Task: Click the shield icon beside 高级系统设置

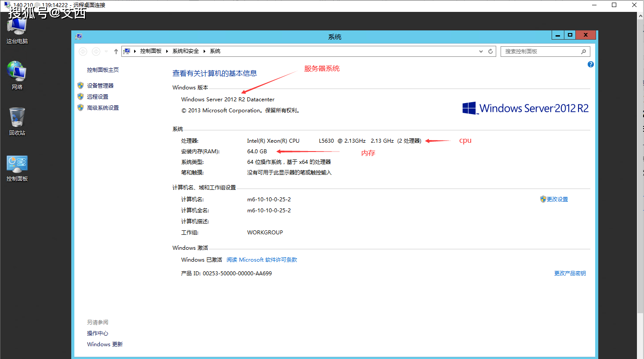Action: (80, 107)
